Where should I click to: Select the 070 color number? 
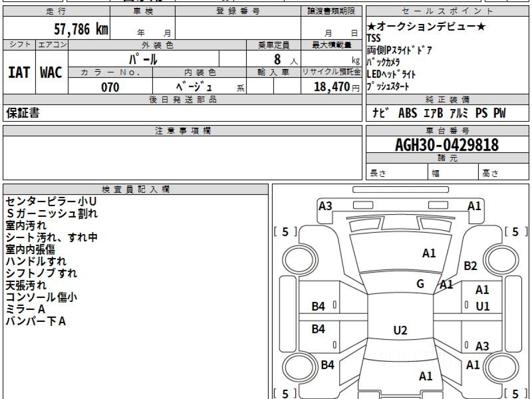click(x=110, y=87)
